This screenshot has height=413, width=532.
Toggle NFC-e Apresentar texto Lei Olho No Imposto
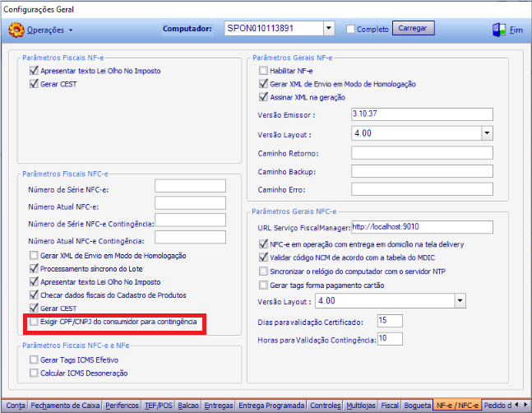point(34,281)
